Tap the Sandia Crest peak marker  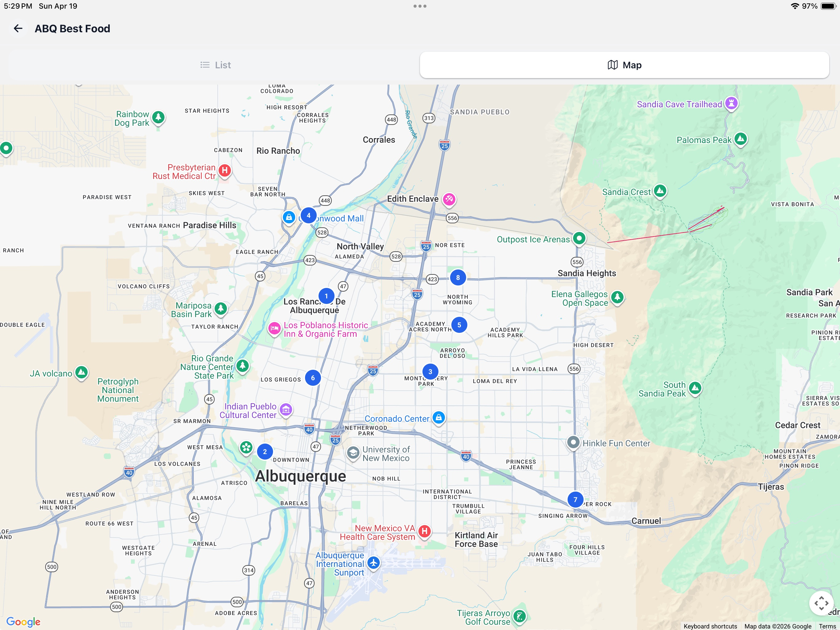point(660,191)
